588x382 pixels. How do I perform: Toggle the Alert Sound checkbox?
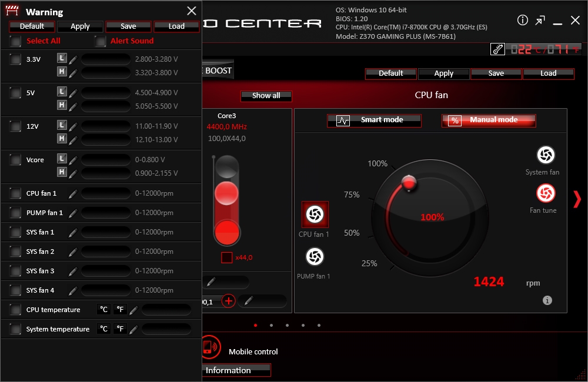pos(101,41)
